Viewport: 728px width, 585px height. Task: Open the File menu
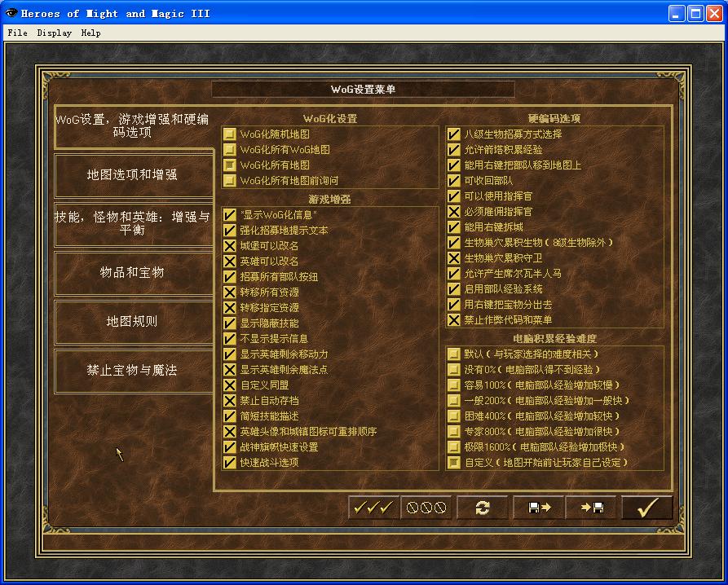coord(17,33)
